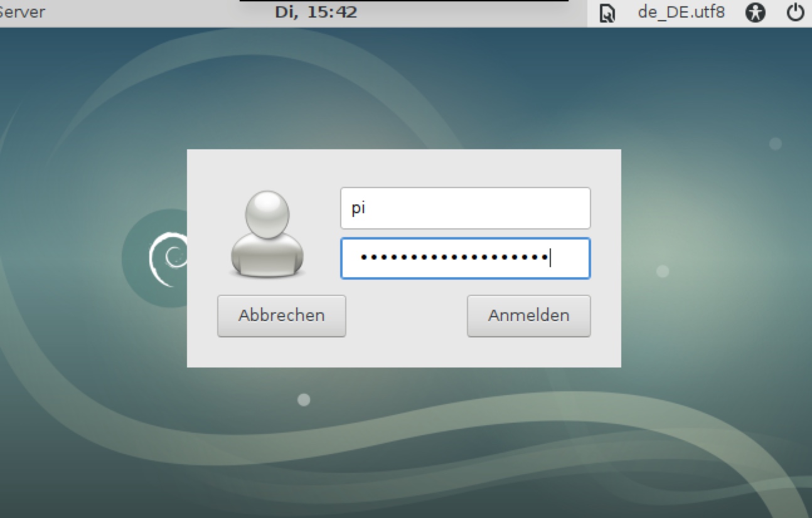The width and height of the screenshot is (812, 518).
Task: Click empty dialog space between both buttons
Action: [x=406, y=316]
